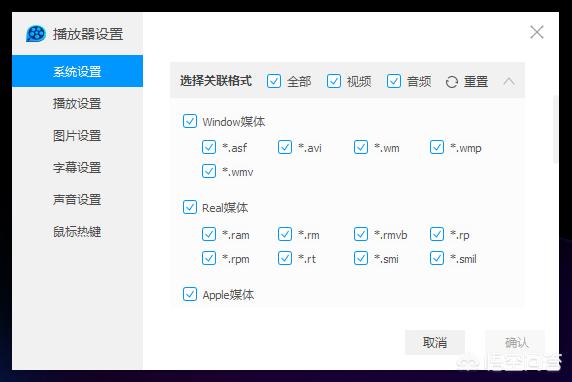Screen dimensions: 572x382
Task: Open the 字幕设置 tab
Action: pos(77,167)
